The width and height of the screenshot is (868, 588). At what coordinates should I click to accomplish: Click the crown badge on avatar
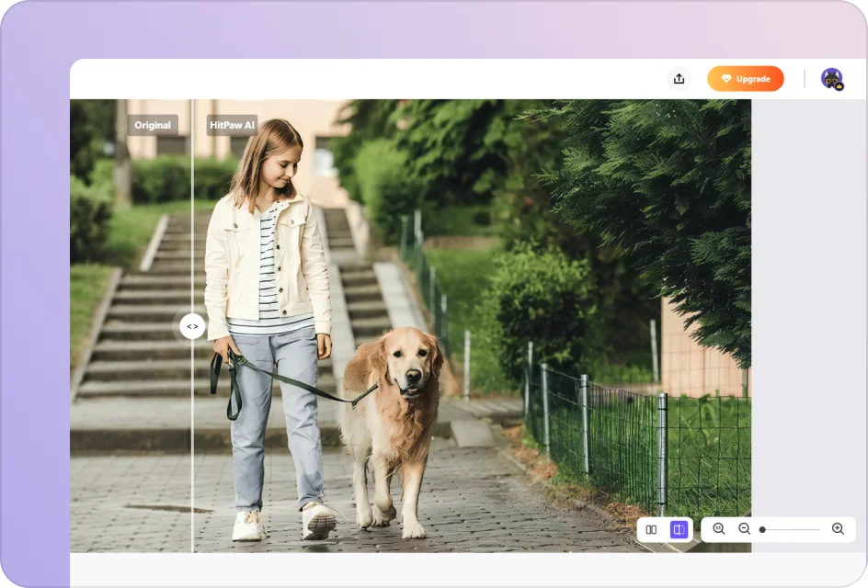(x=839, y=85)
